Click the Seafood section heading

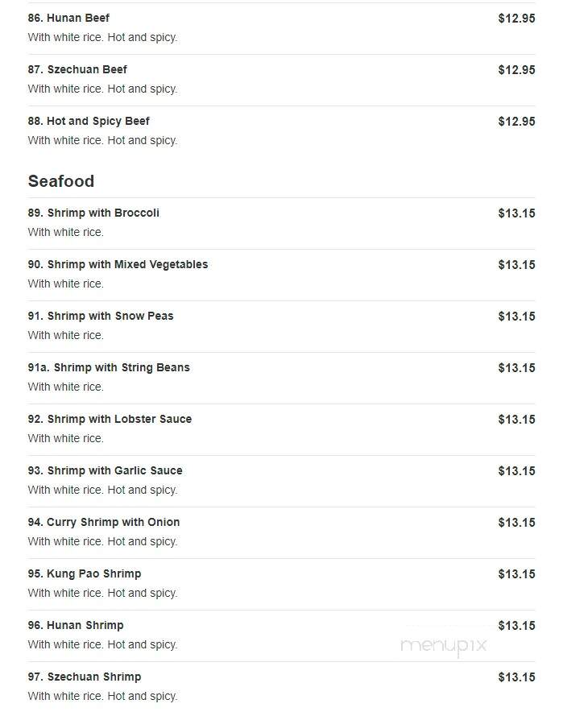pyautogui.click(x=61, y=181)
